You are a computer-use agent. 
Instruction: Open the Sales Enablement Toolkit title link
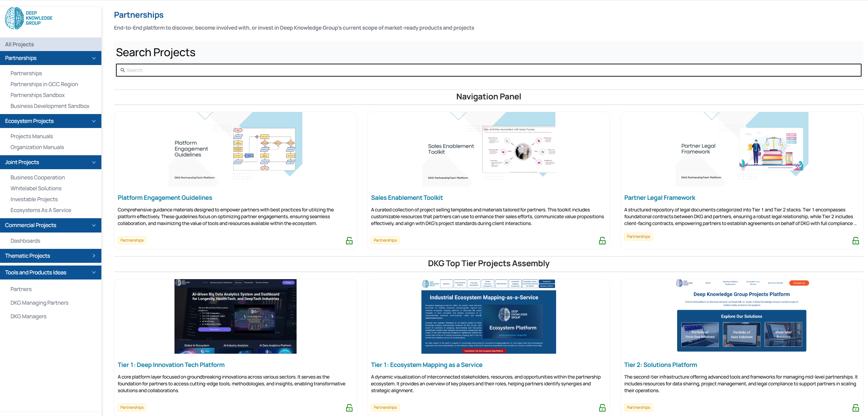[x=406, y=198]
